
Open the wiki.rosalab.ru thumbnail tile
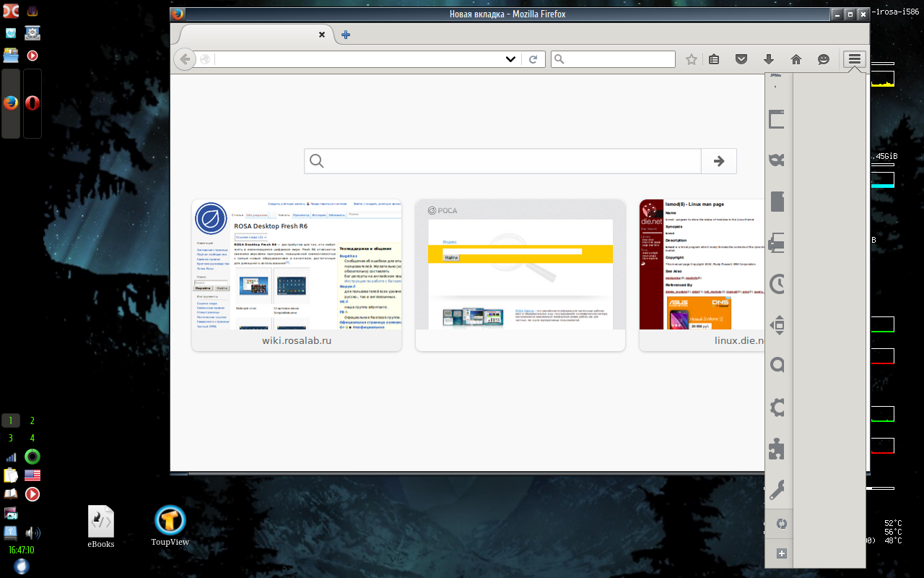pos(296,275)
